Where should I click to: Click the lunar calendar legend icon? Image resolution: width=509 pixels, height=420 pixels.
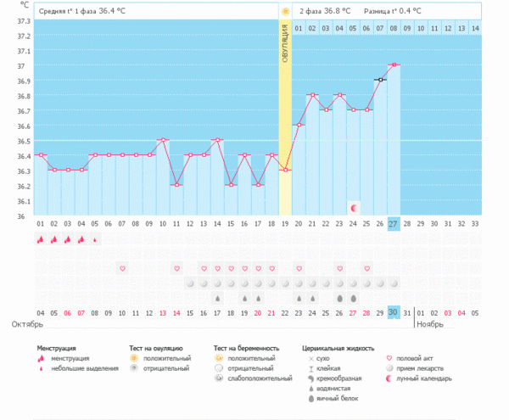(x=389, y=378)
